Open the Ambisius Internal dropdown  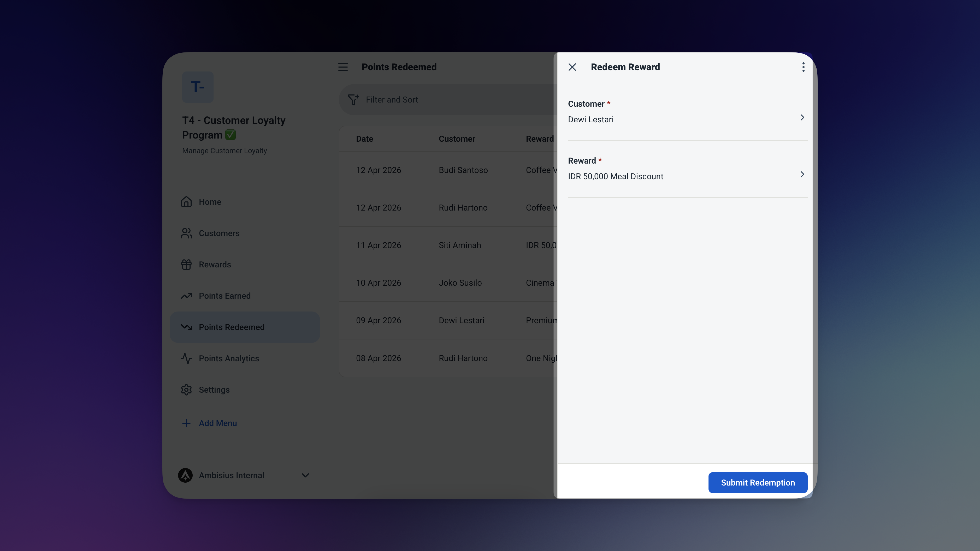click(305, 475)
